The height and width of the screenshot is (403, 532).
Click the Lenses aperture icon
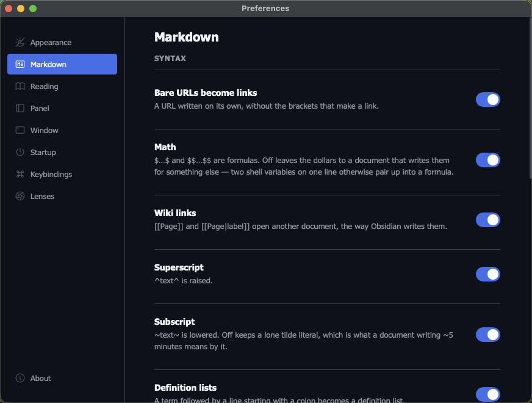pyautogui.click(x=20, y=196)
